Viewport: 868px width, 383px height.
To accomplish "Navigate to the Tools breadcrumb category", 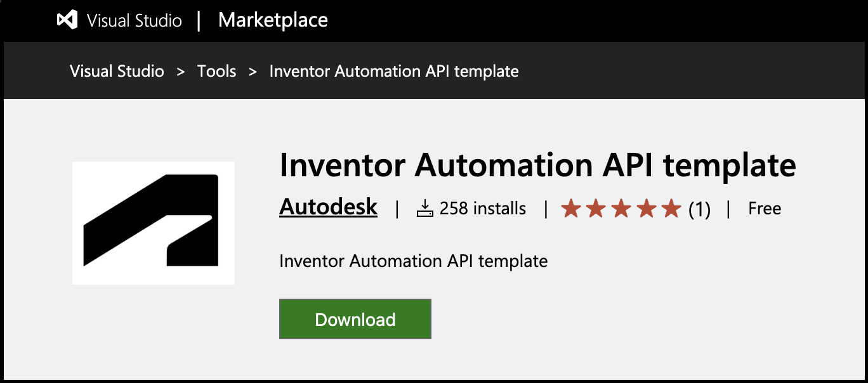I will (x=216, y=71).
